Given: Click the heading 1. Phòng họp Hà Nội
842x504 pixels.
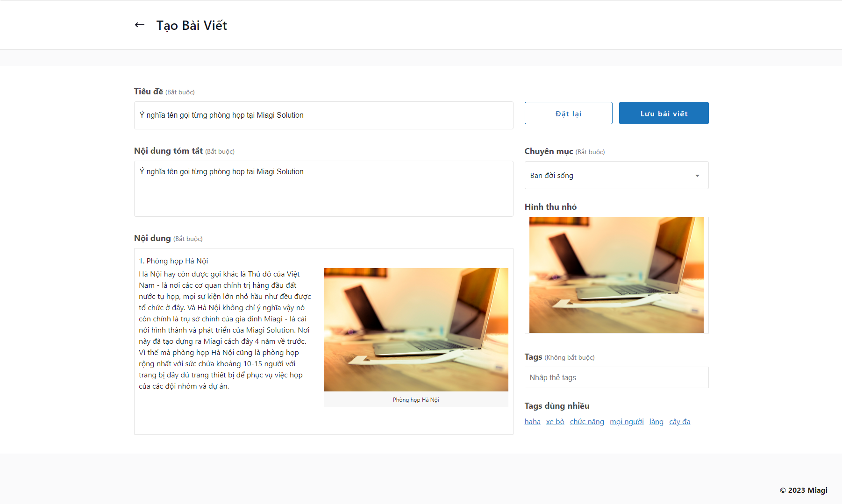Looking at the screenshot, I should point(173,261).
